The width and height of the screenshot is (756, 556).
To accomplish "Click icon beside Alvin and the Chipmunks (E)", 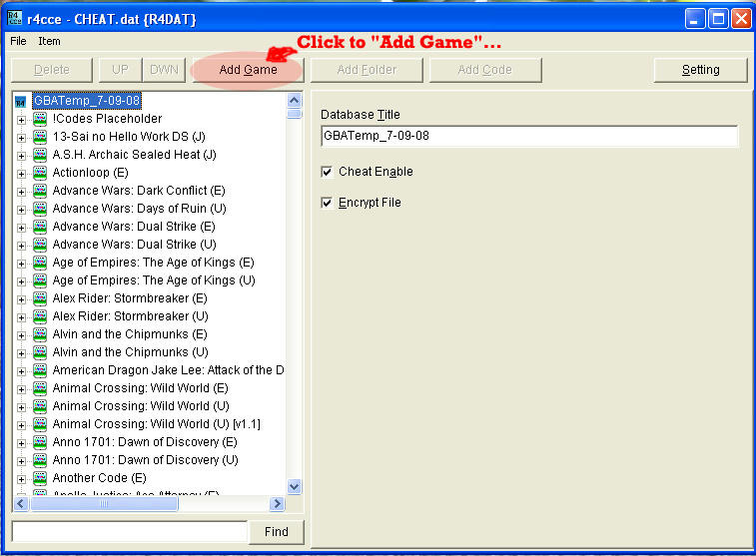I will [40, 334].
